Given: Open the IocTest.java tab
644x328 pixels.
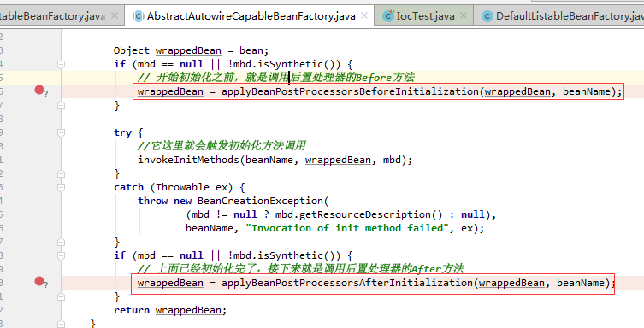Looking at the screenshot, I should [x=425, y=16].
